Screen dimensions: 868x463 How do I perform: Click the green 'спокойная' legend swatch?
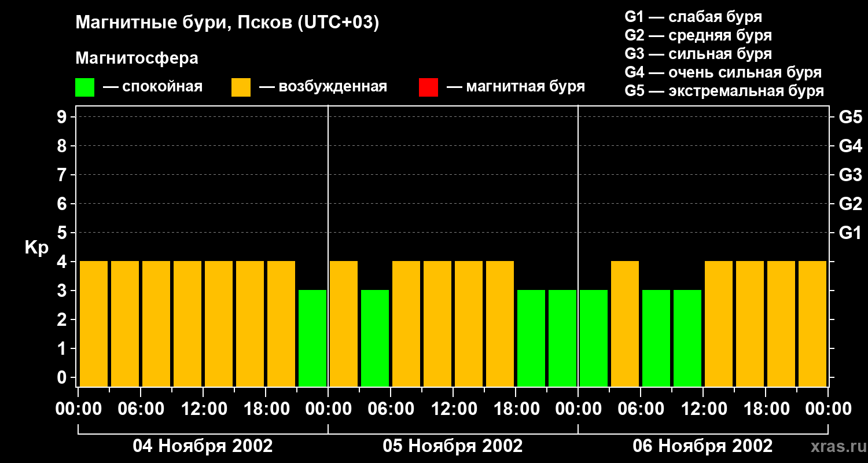click(84, 87)
